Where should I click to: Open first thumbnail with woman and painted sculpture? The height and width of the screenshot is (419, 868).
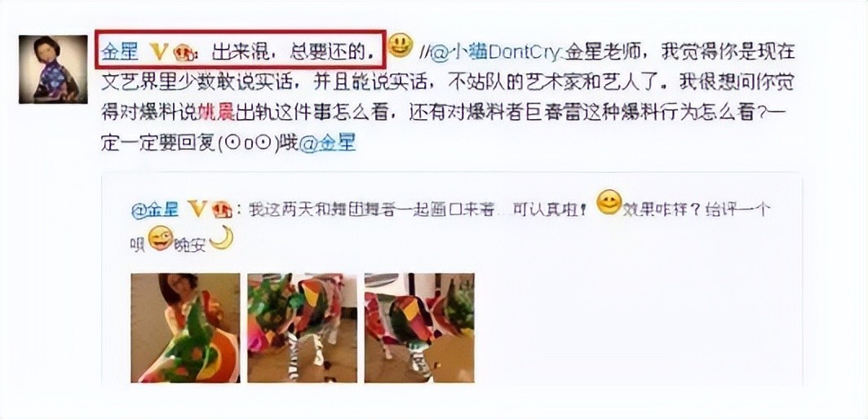[185, 328]
